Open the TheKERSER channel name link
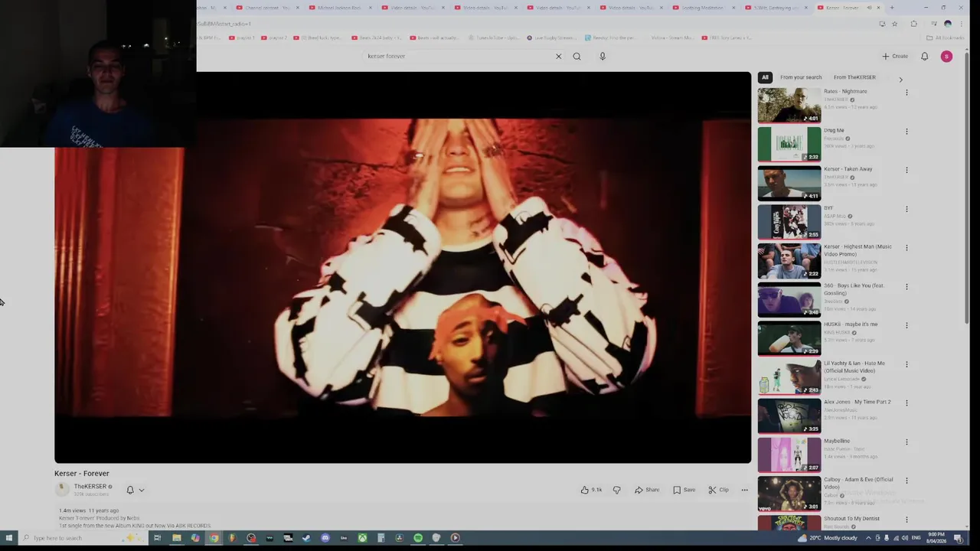This screenshot has height=551, width=980. (x=90, y=487)
